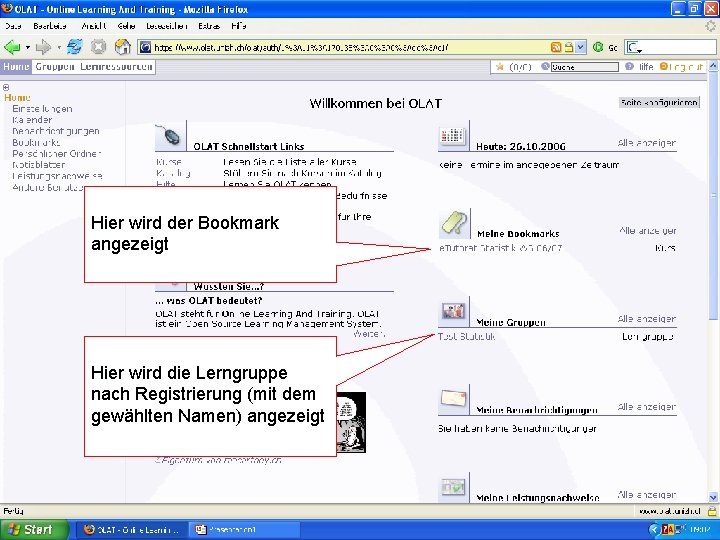
Task: Open Einstellungen in the sidebar
Action: click(x=42, y=109)
